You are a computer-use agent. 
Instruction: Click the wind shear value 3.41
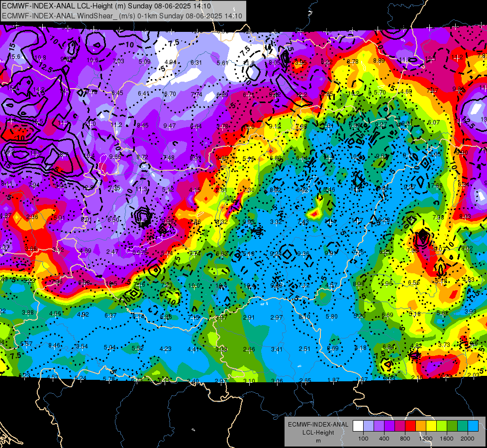[277, 349]
